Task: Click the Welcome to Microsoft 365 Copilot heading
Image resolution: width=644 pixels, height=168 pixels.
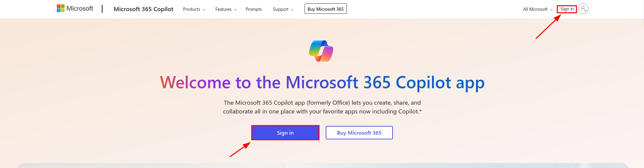Action: coord(322,82)
